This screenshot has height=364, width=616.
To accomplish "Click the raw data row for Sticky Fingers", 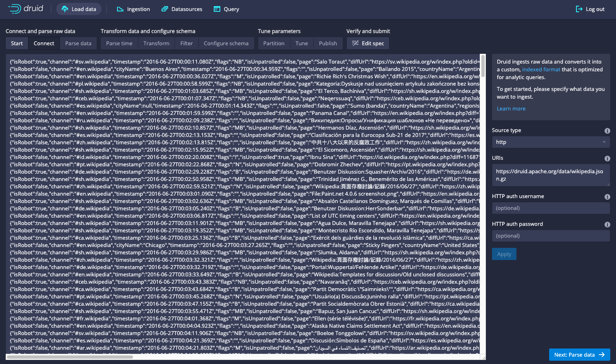I will tap(245, 245).
